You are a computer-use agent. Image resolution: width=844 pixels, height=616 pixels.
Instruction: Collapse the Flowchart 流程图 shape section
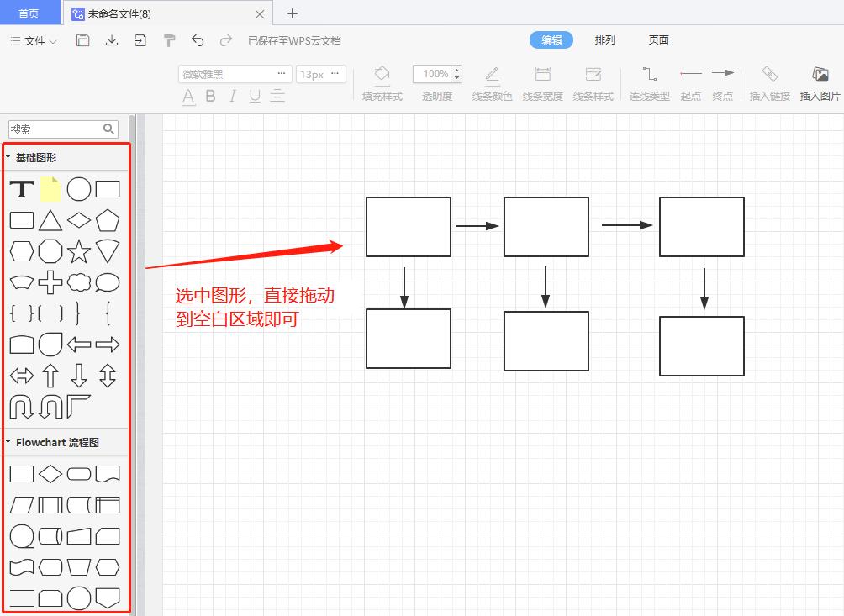pos(8,441)
